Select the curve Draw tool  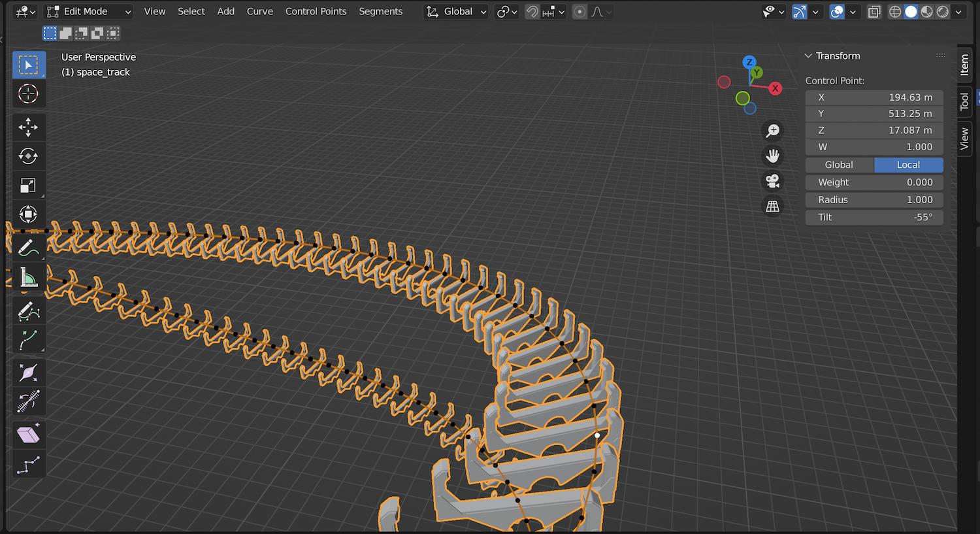coord(29,310)
